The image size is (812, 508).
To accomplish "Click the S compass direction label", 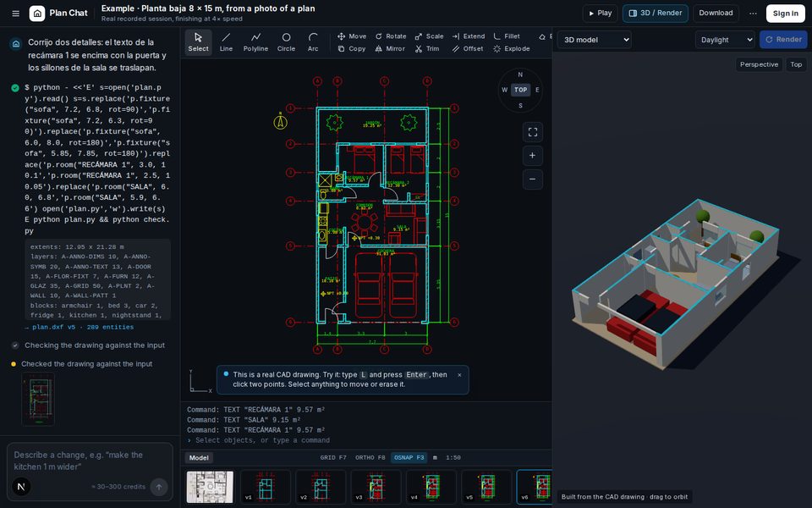I will pyautogui.click(x=520, y=106).
